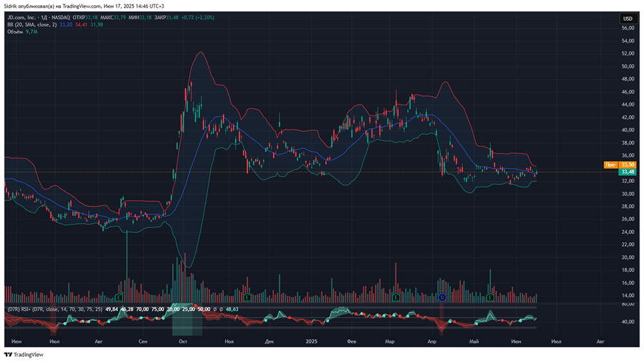
Task: Click the 2025 label on time axis
Action: [312, 340]
